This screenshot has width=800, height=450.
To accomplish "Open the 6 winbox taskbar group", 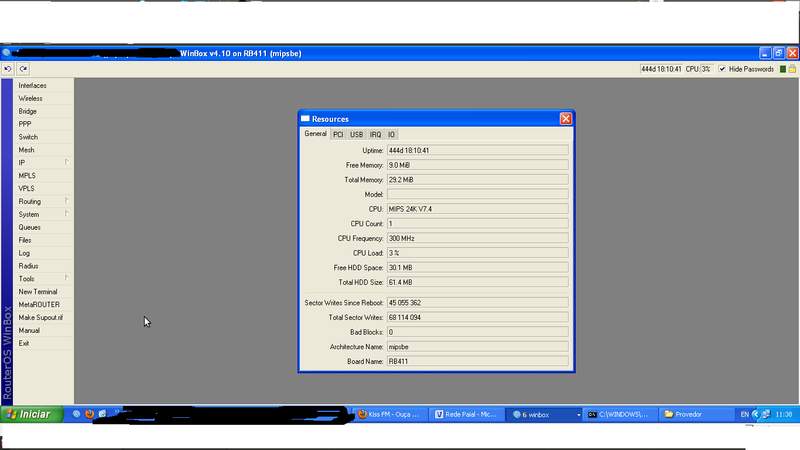I will 545,414.
